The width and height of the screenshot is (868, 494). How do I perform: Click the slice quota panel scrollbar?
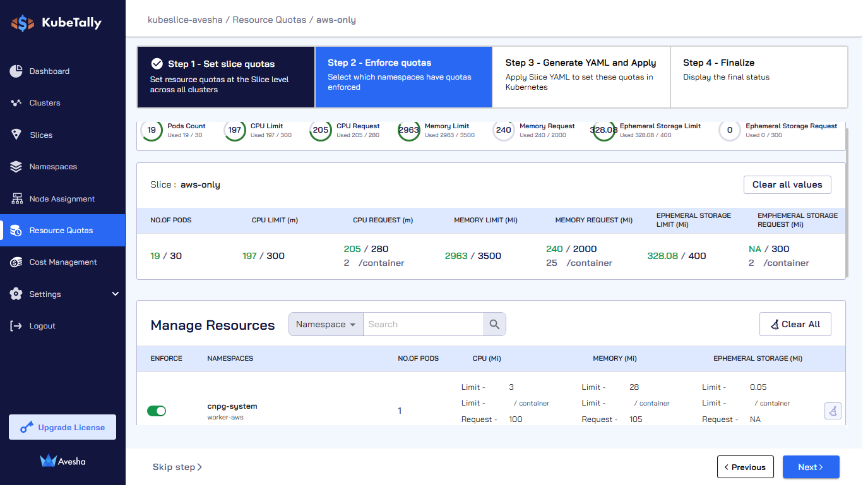pos(848,202)
